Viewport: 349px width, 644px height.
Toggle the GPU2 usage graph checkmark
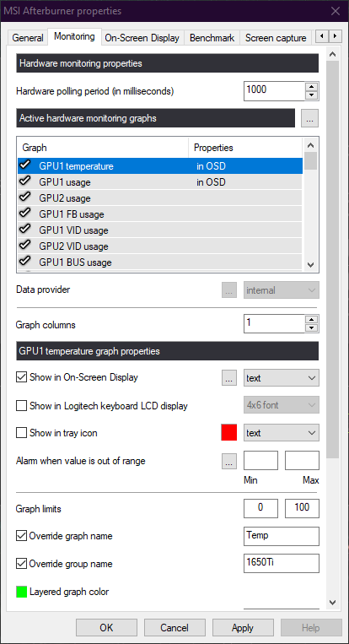pyautogui.click(x=25, y=198)
